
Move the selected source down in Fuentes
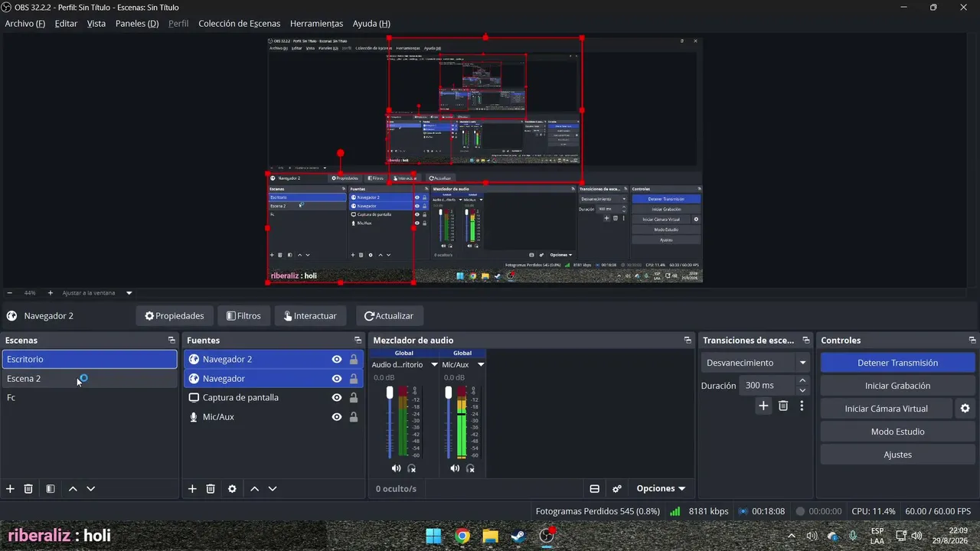point(273,489)
